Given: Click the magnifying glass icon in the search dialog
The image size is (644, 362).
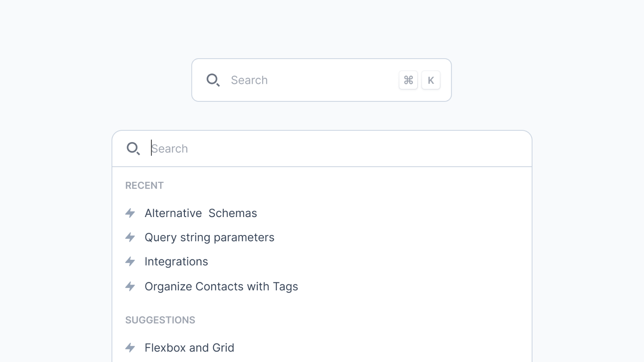Looking at the screenshot, I should 133,148.
